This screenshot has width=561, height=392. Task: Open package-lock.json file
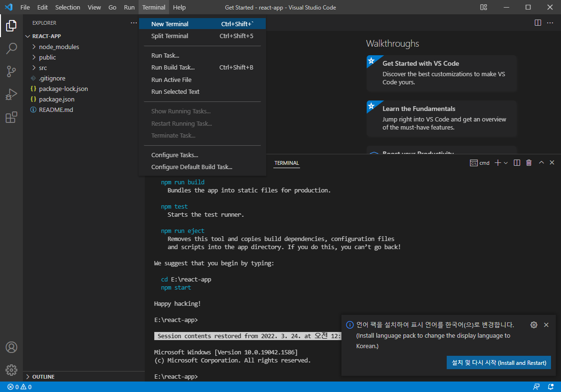point(63,89)
